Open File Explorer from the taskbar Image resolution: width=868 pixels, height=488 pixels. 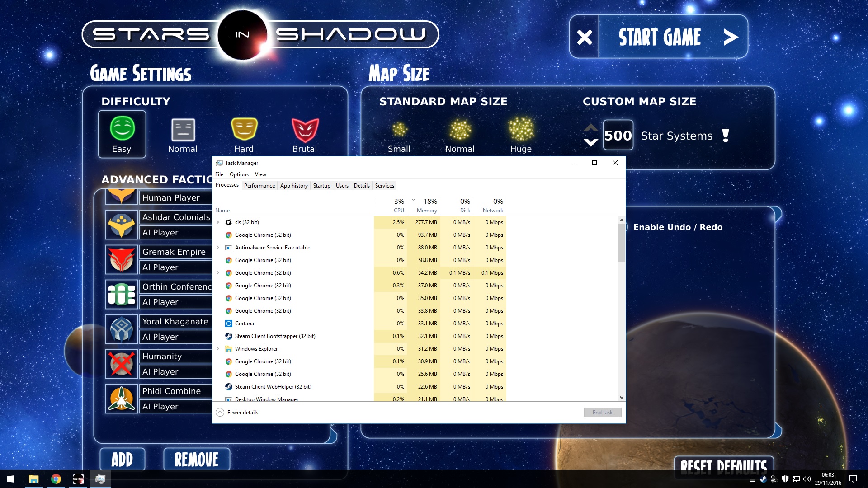point(33,479)
